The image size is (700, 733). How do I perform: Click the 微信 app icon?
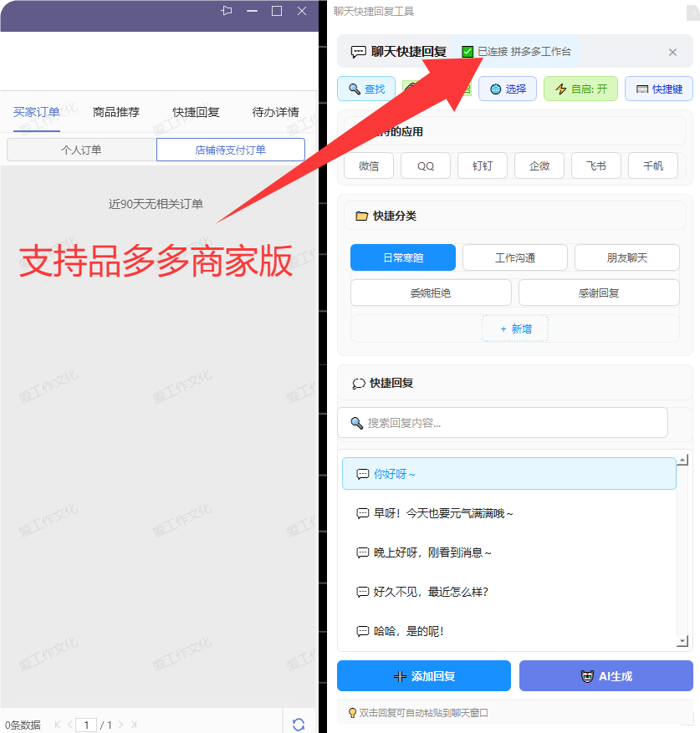(x=368, y=165)
